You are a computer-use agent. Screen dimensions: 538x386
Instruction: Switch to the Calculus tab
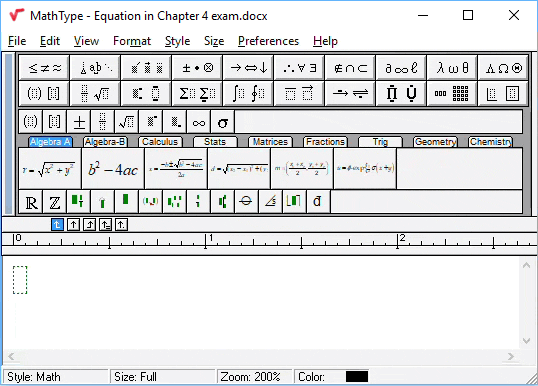point(160,142)
